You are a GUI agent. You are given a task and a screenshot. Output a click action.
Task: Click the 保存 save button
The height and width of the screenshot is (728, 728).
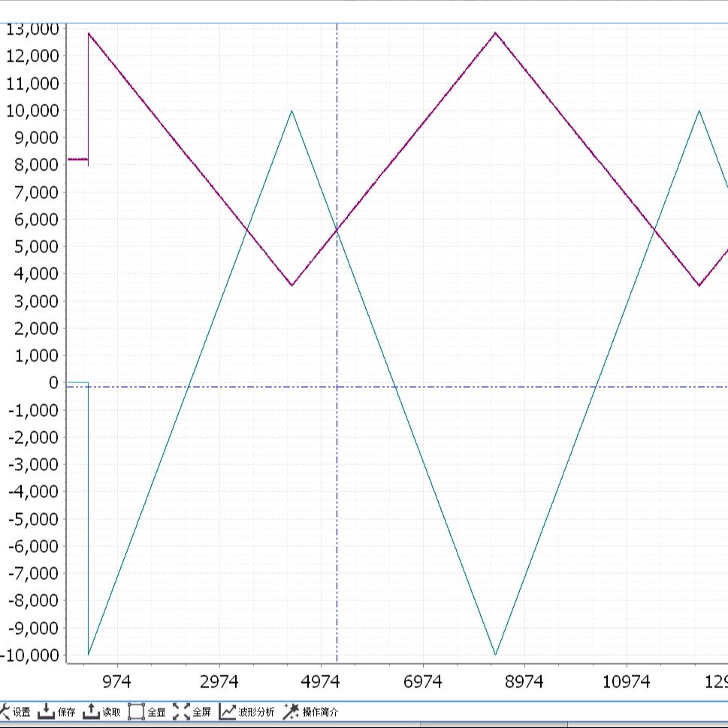(x=56, y=711)
